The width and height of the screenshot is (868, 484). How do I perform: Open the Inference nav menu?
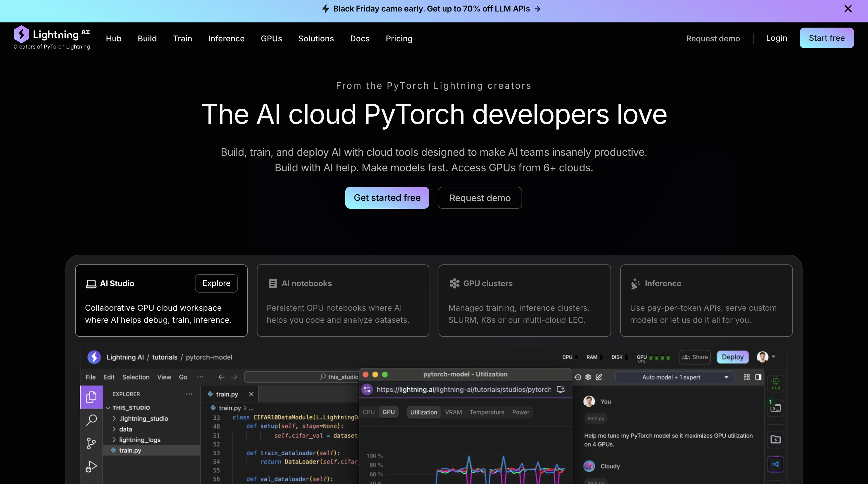[226, 39]
